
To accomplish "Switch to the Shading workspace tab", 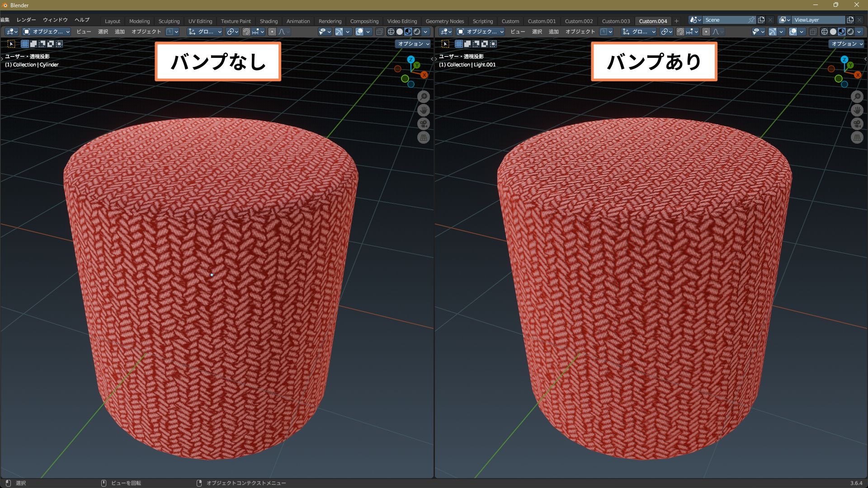I will point(269,21).
